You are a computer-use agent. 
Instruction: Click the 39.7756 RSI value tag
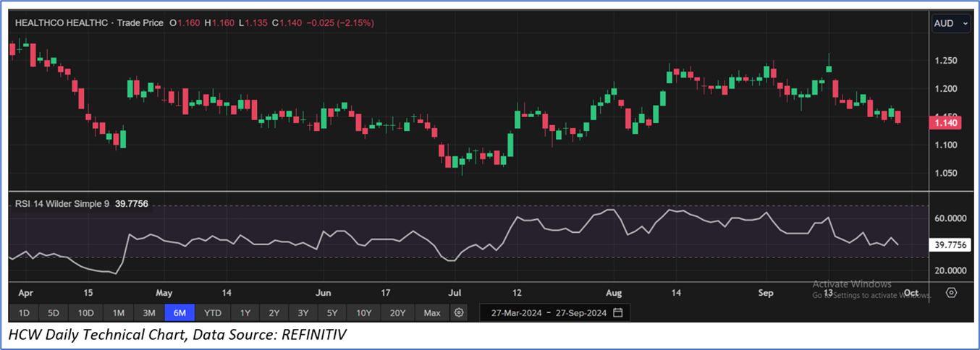point(950,245)
